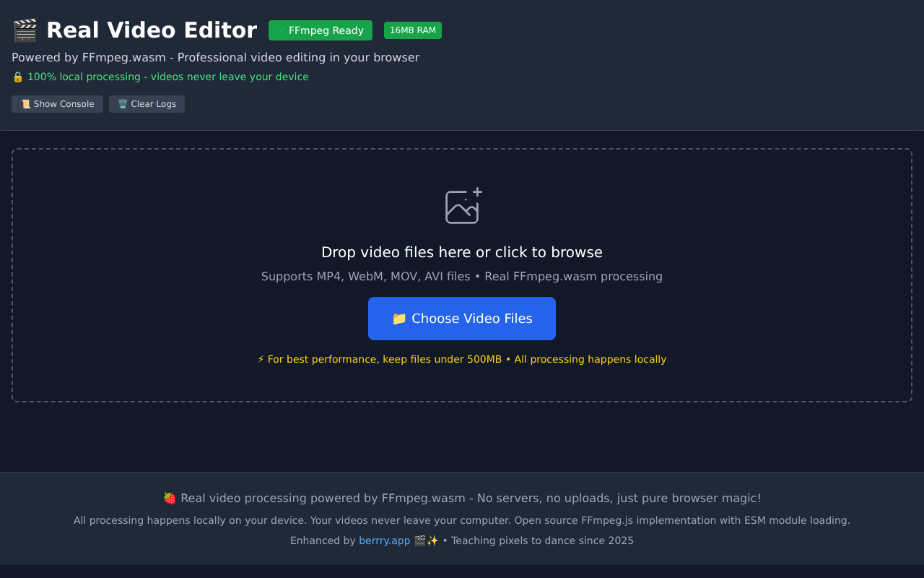Click the 100% local processing notice
This screenshot has width=924, height=578.
[167, 77]
